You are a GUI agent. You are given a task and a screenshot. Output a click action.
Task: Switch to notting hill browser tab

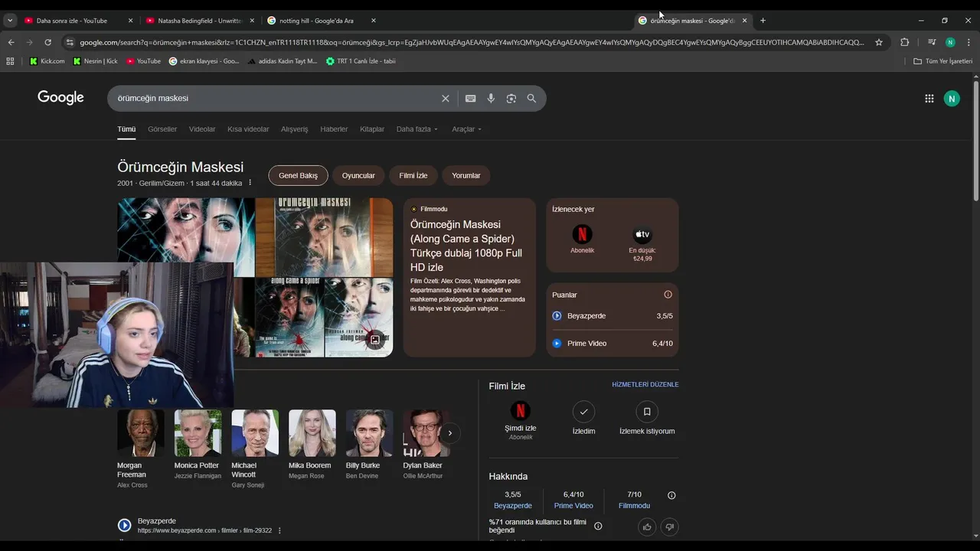(x=322, y=21)
